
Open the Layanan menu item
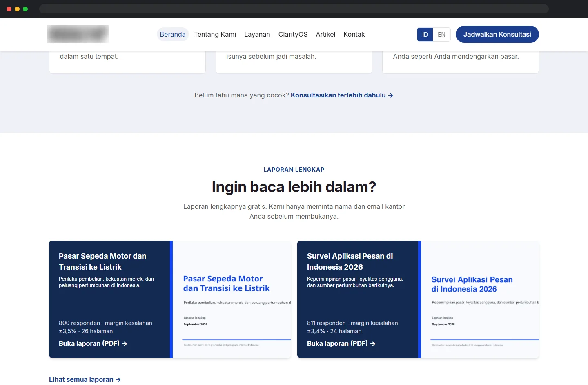[257, 34]
